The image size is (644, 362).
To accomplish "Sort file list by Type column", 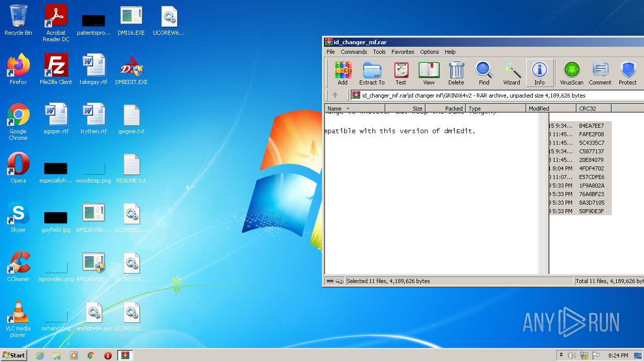I will pos(496,108).
